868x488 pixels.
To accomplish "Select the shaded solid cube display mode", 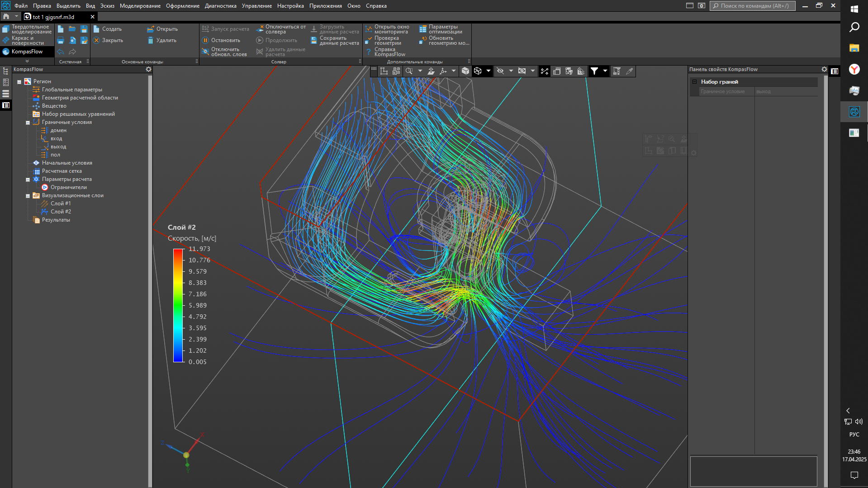I will click(x=465, y=71).
